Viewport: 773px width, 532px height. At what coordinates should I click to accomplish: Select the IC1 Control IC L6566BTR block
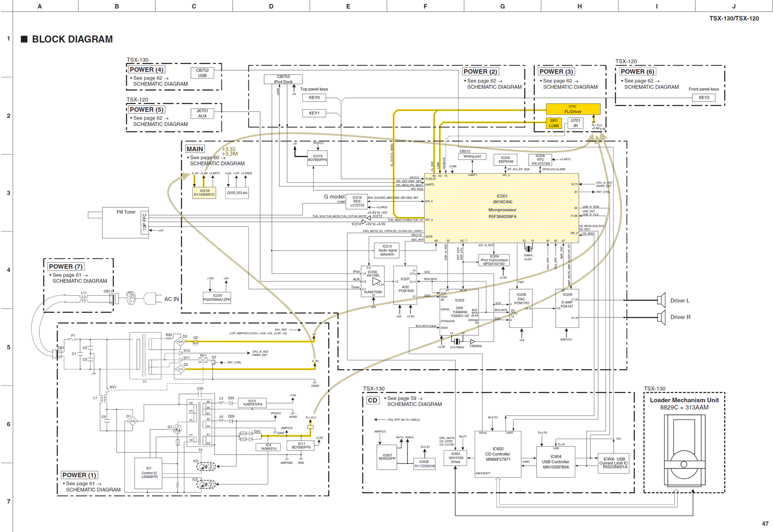(x=149, y=473)
